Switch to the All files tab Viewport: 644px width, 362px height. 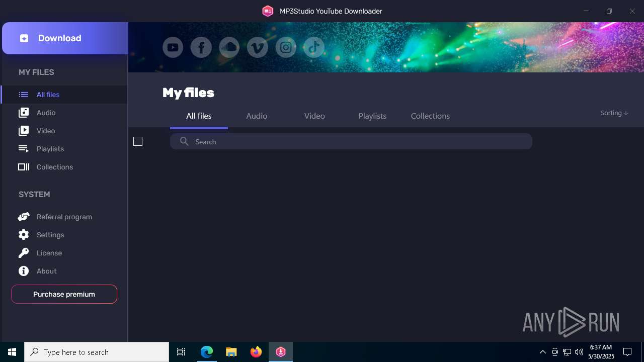(199, 116)
